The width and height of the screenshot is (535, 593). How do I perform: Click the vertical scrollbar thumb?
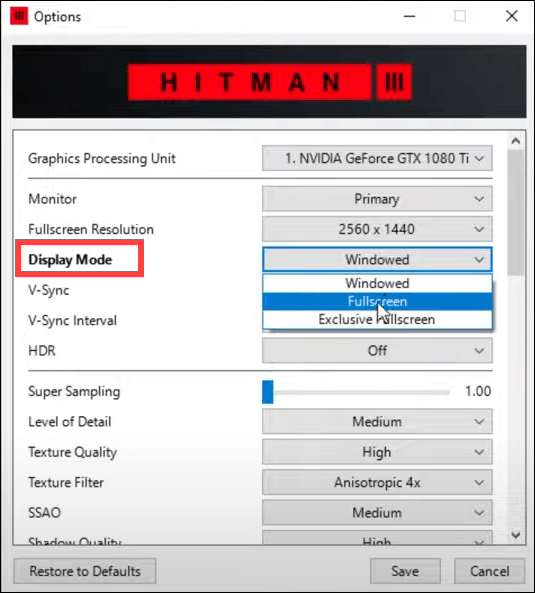tap(516, 213)
